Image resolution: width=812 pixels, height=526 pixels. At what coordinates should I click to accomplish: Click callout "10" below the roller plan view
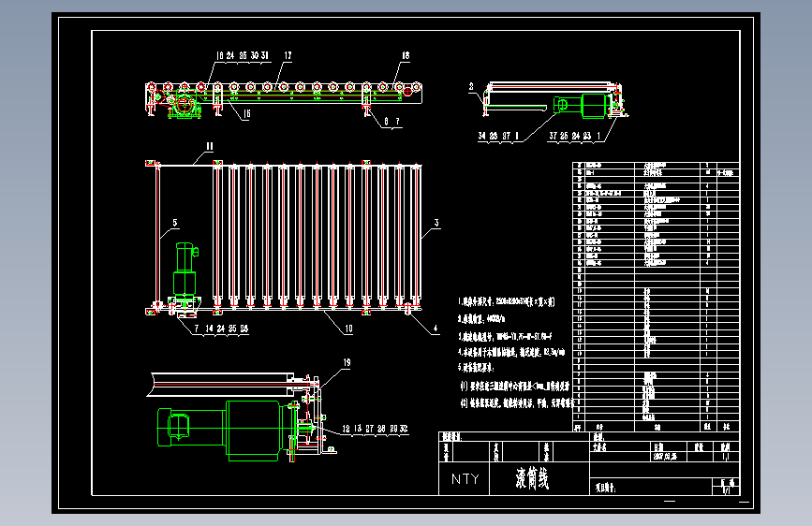pos(348,329)
